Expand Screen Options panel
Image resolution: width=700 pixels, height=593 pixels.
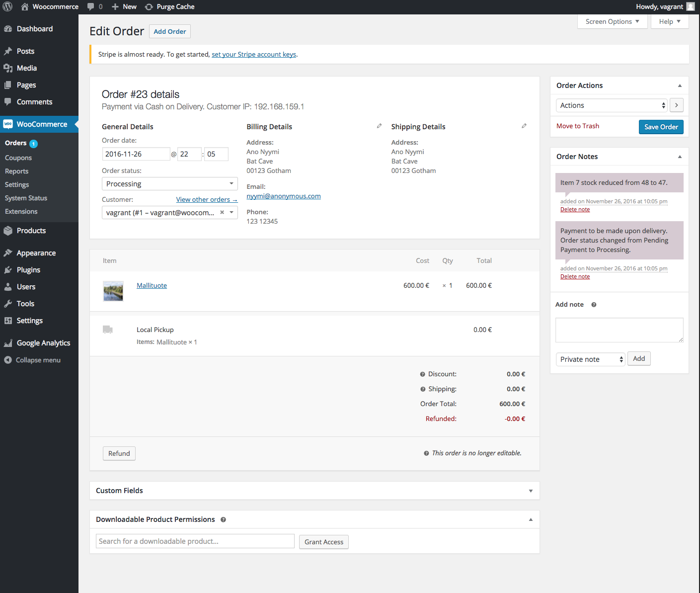613,21
